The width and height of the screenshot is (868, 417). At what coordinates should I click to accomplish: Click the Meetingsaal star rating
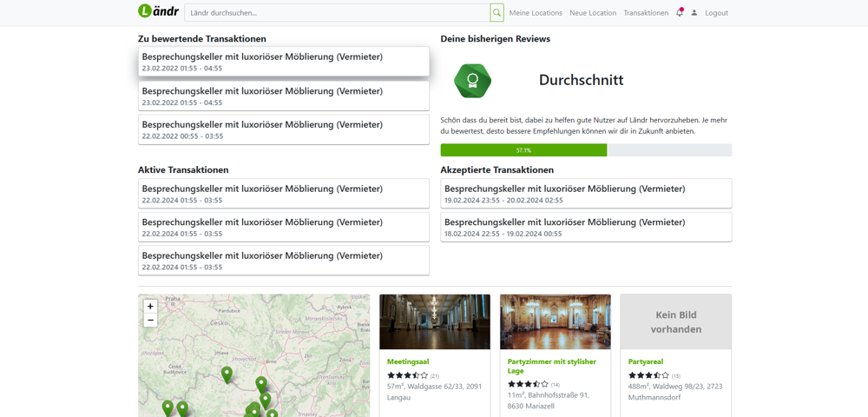pyautogui.click(x=407, y=375)
